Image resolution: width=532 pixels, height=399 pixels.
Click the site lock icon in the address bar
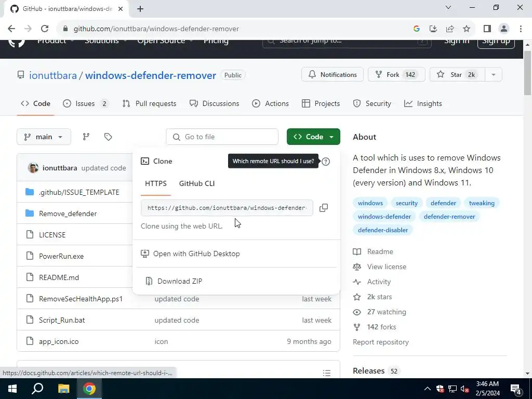65,29
